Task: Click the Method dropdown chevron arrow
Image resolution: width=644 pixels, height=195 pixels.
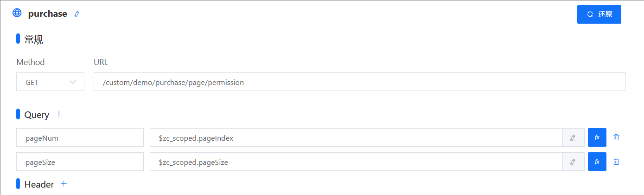Action: tap(73, 82)
